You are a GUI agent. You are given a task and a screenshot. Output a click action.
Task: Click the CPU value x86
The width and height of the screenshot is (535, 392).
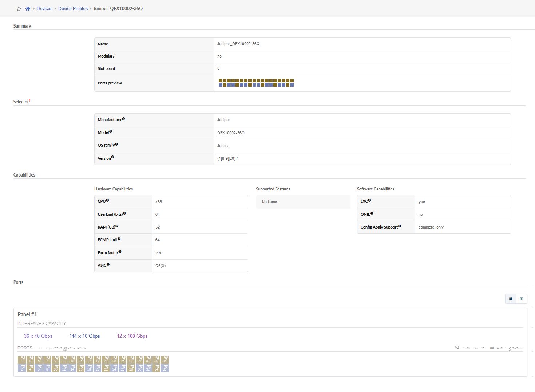point(159,202)
